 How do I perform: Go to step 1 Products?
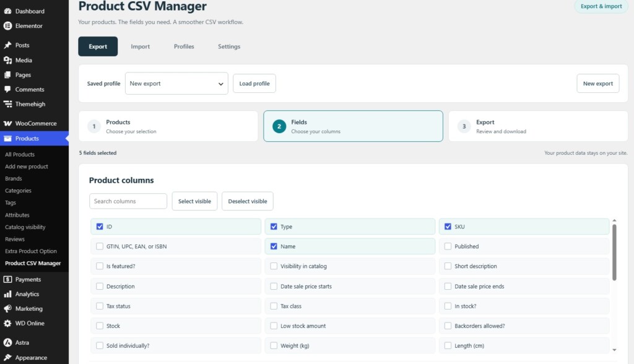168,126
